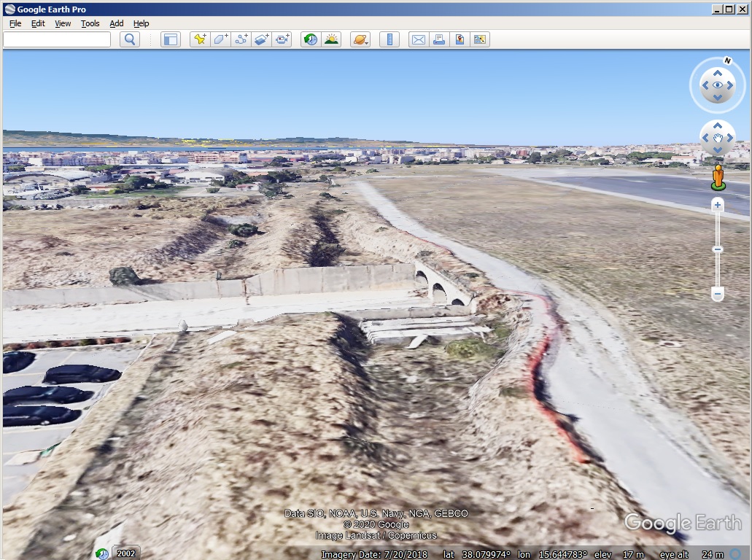Click the zoom slider handle
This screenshot has height=560, width=752.
tap(718, 249)
